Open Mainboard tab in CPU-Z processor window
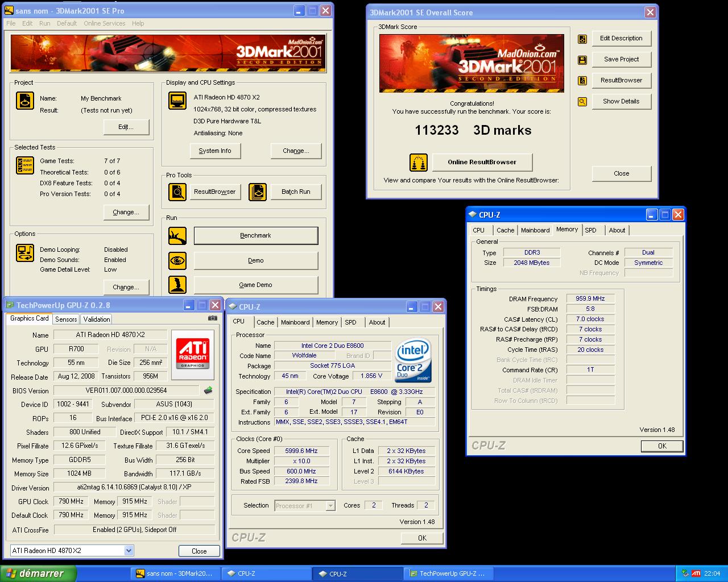 coord(295,322)
